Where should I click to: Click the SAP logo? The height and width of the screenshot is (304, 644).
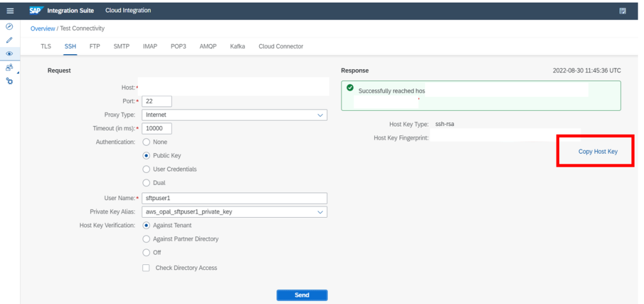[36, 11]
